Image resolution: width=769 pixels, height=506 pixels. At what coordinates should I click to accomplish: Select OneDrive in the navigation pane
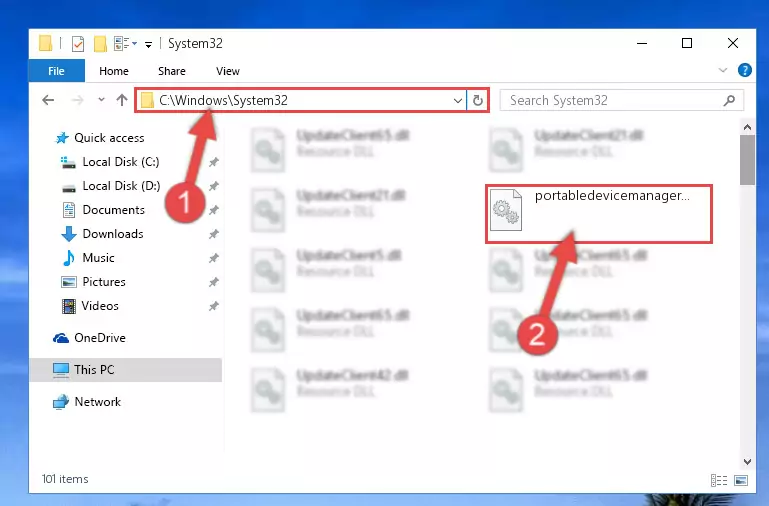[x=100, y=338]
